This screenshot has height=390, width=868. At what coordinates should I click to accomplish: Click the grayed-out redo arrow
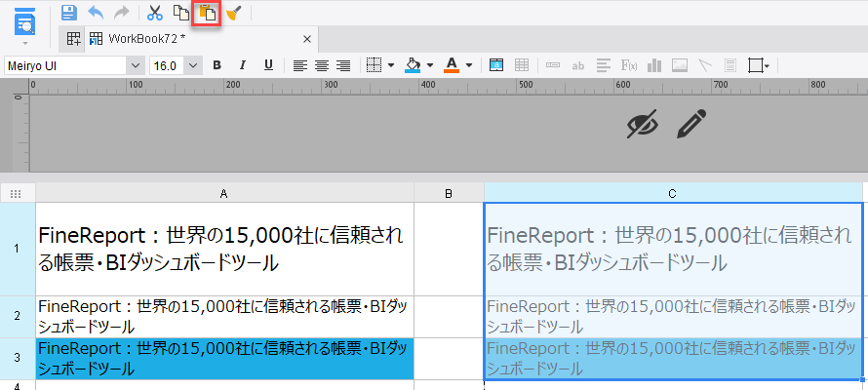(x=121, y=13)
